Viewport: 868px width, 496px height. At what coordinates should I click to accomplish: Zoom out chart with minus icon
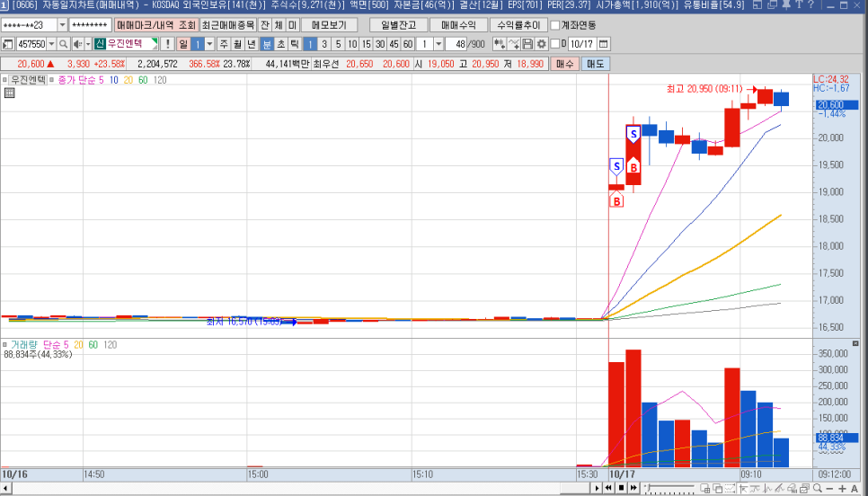pos(829,488)
